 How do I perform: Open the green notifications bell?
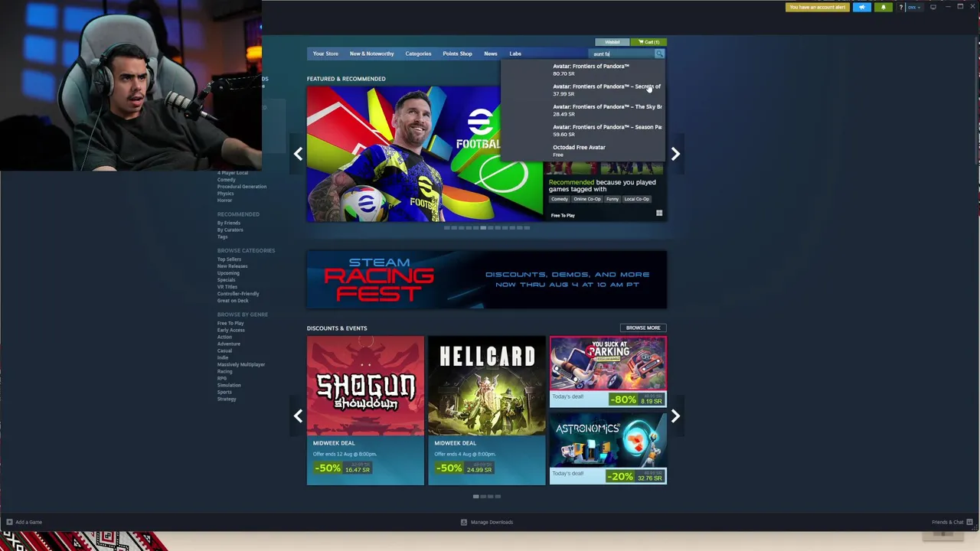tap(884, 7)
